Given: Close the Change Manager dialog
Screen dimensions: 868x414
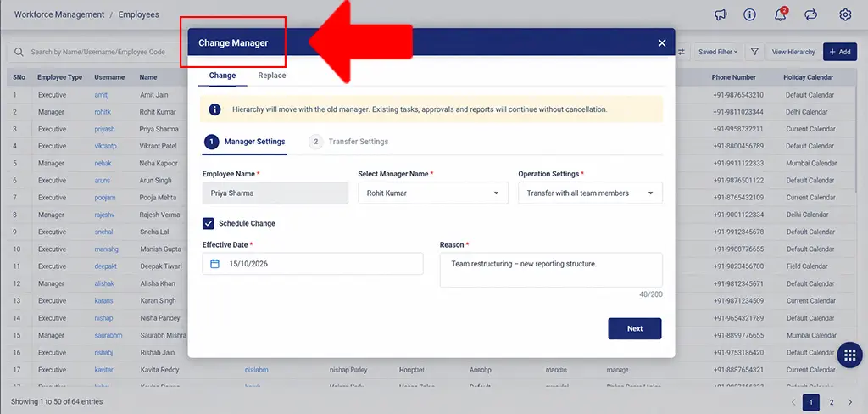Looking at the screenshot, I should click(662, 42).
